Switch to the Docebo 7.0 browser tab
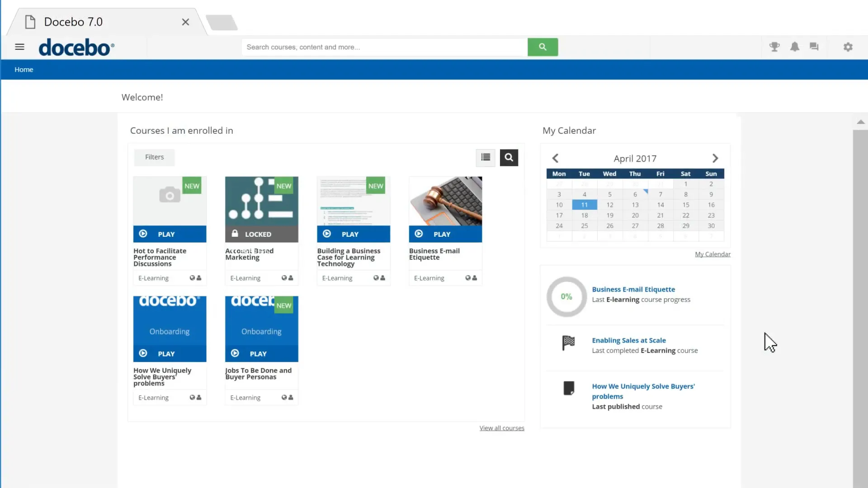The width and height of the screenshot is (868, 488). click(74, 22)
